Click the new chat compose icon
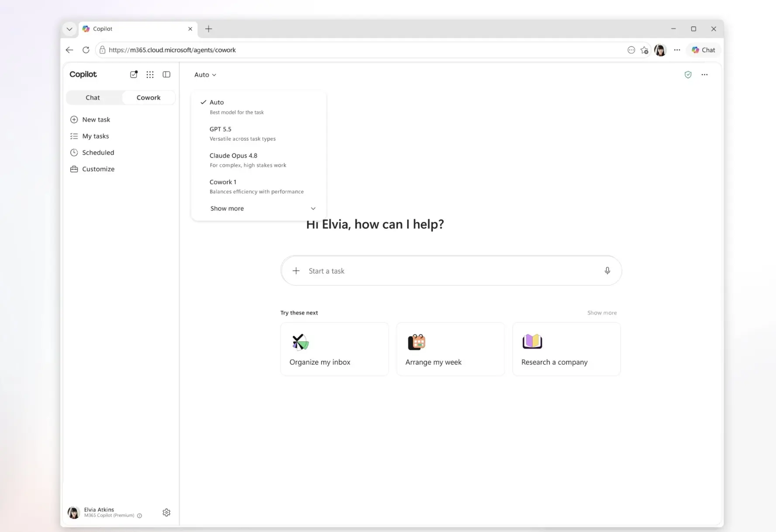 tap(134, 74)
